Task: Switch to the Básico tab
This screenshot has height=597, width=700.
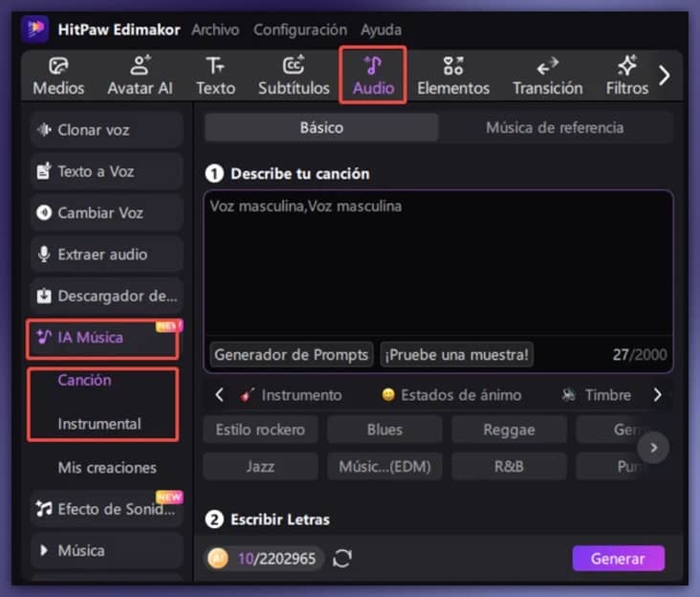Action: [321, 127]
